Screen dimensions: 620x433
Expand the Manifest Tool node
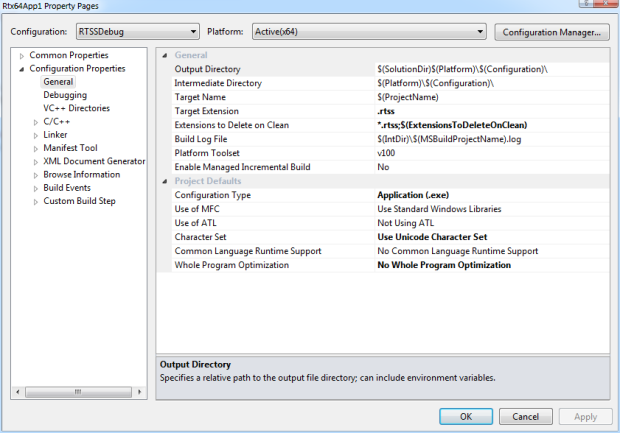click(x=36, y=148)
